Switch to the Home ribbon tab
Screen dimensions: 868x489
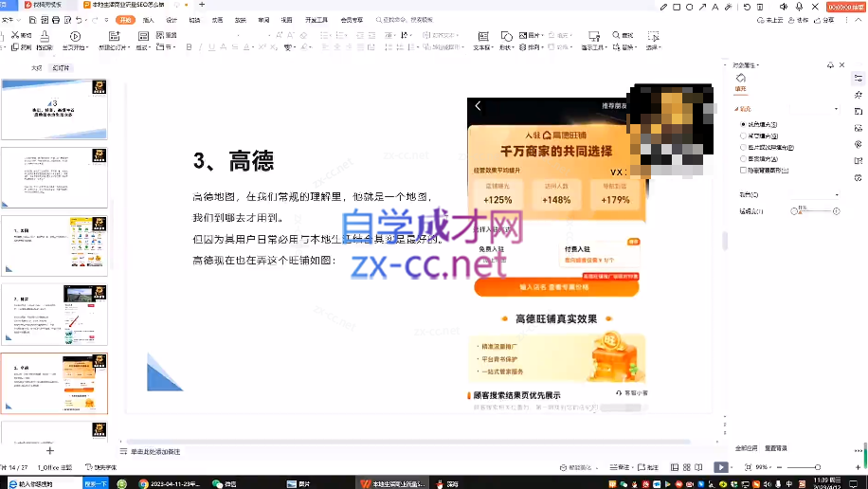(126, 20)
